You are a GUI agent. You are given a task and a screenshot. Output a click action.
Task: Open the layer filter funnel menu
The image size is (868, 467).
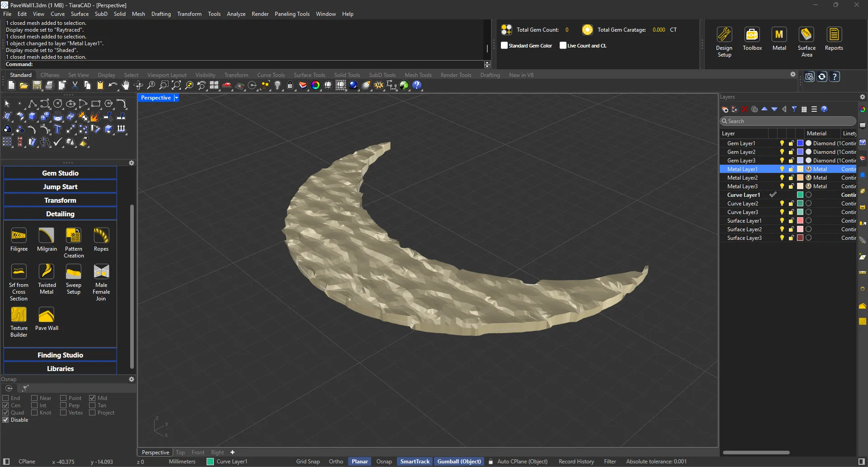coord(794,109)
